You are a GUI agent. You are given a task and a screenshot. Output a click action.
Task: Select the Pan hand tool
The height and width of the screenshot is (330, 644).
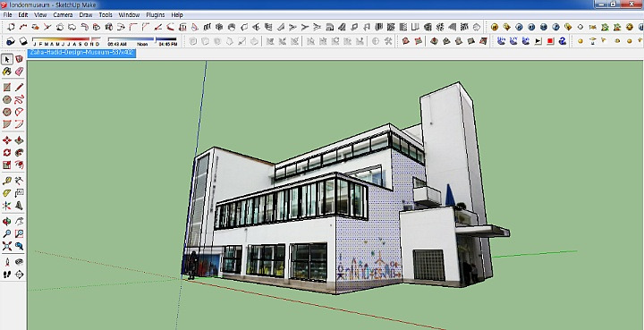pos(19,222)
